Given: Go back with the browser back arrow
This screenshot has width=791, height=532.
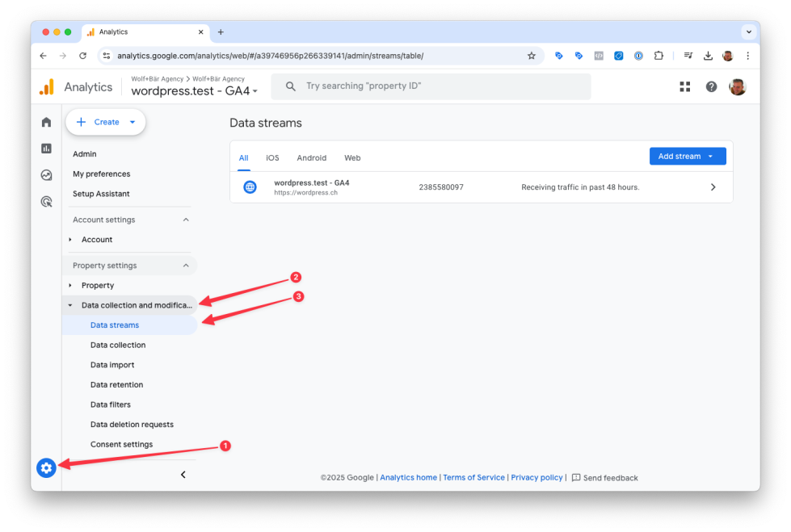Looking at the screenshot, I should coord(44,56).
